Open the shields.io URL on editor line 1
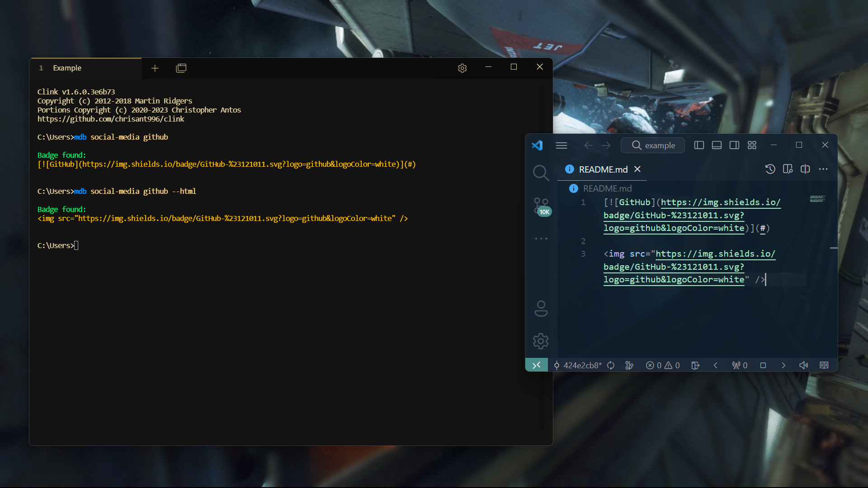Screen dimensions: 868x488 691,215
